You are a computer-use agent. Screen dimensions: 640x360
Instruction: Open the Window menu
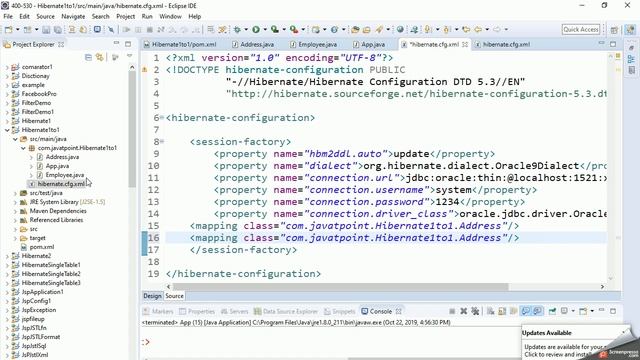170,16
